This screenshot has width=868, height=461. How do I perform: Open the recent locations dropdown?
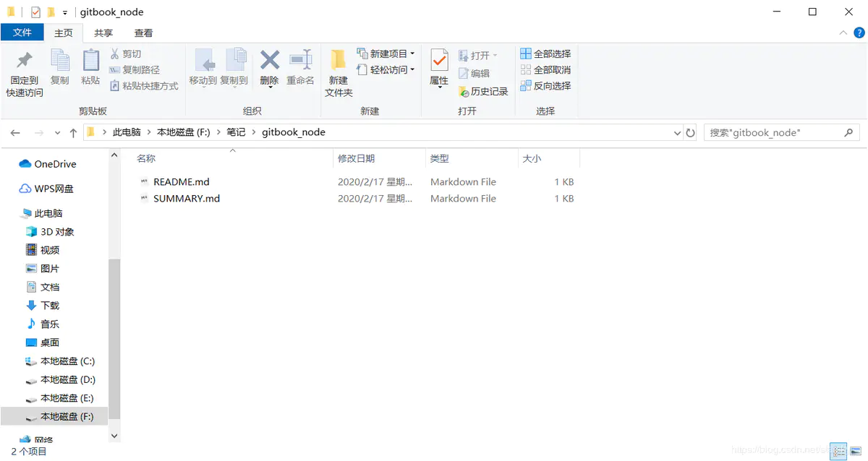tap(58, 133)
